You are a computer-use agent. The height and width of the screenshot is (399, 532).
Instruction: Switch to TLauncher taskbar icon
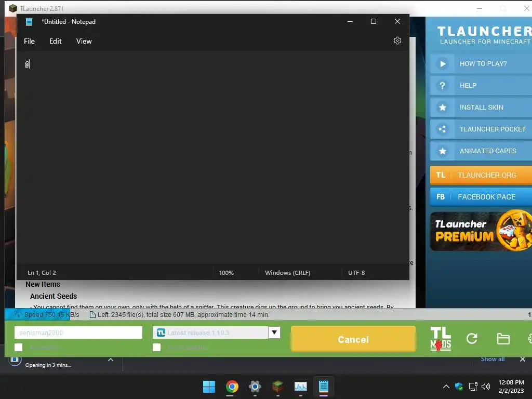[x=278, y=387]
